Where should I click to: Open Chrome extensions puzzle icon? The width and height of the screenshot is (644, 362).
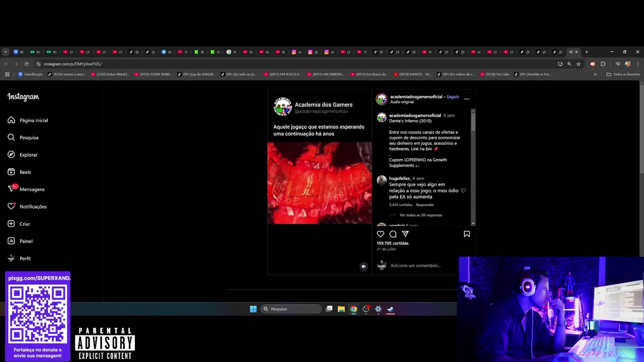click(603, 64)
